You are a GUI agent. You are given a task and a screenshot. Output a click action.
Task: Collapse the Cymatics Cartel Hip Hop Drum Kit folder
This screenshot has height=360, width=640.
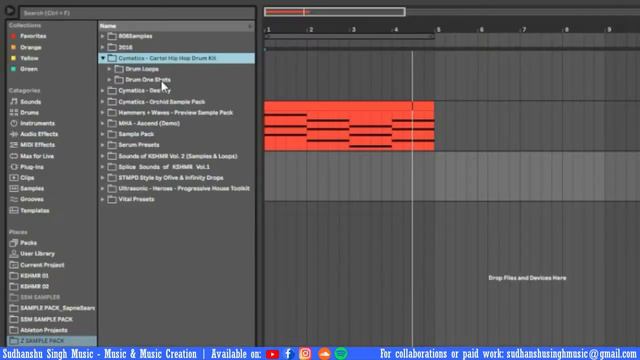(x=102, y=58)
